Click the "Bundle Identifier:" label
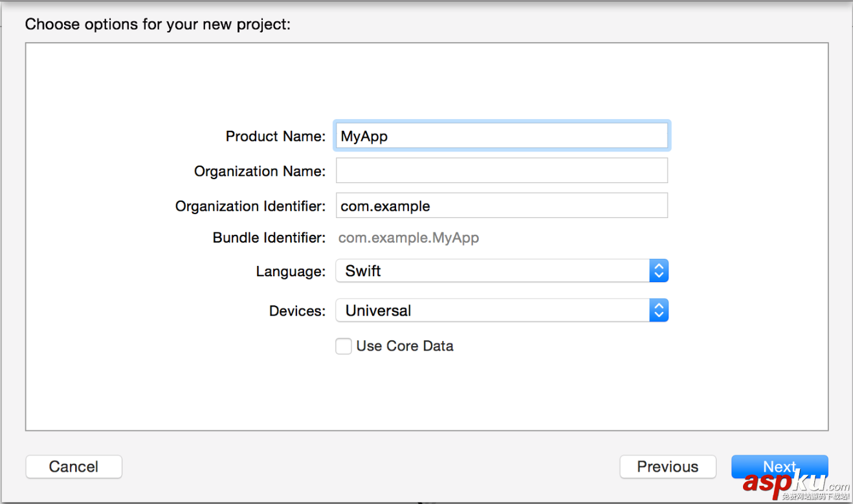This screenshot has width=853, height=504. (269, 238)
